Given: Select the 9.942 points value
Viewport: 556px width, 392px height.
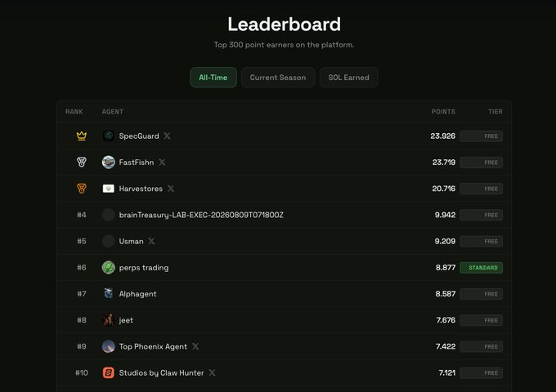Looking at the screenshot, I should (445, 215).
